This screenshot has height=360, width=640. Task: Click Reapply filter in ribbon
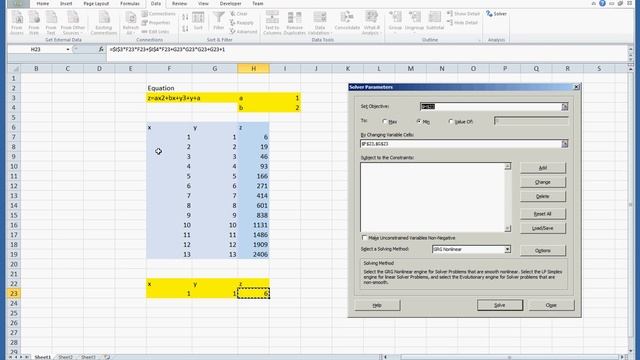242,23
